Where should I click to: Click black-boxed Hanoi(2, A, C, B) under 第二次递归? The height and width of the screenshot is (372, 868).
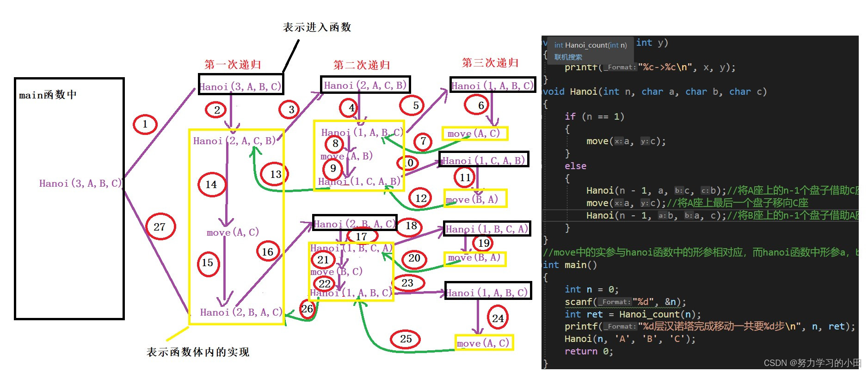click(x=365, y=85)
